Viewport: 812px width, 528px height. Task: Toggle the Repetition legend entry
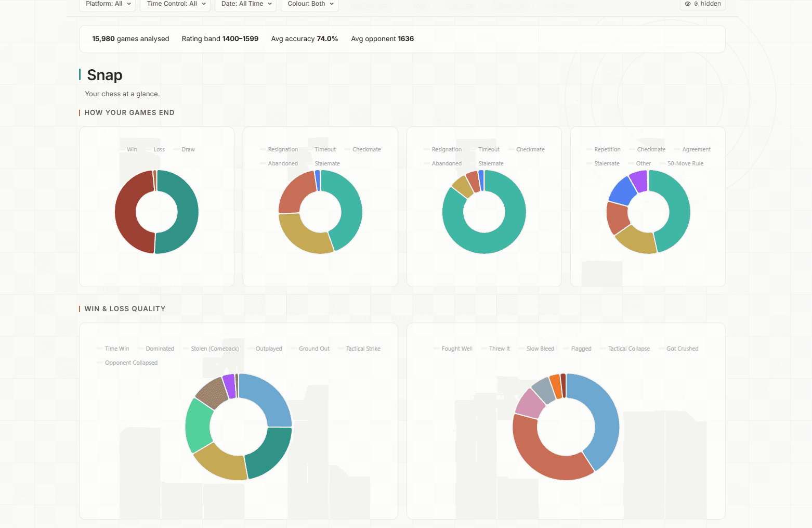tap(604, 149)
